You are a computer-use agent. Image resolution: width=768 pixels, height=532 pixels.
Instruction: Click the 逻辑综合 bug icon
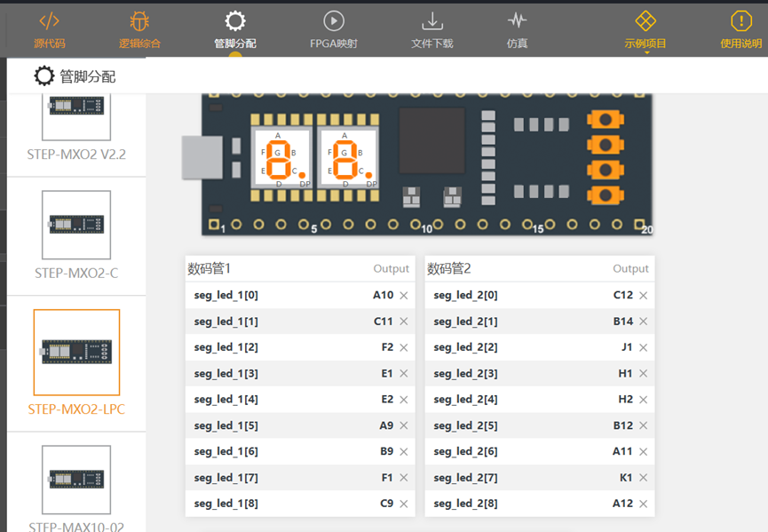pos(139,21)
